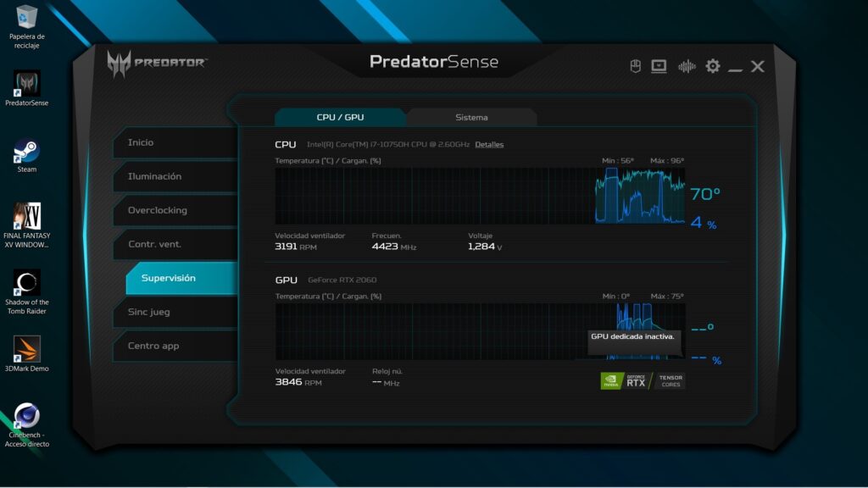Open the Iluminación sidebar section

(x=175, y=176)
